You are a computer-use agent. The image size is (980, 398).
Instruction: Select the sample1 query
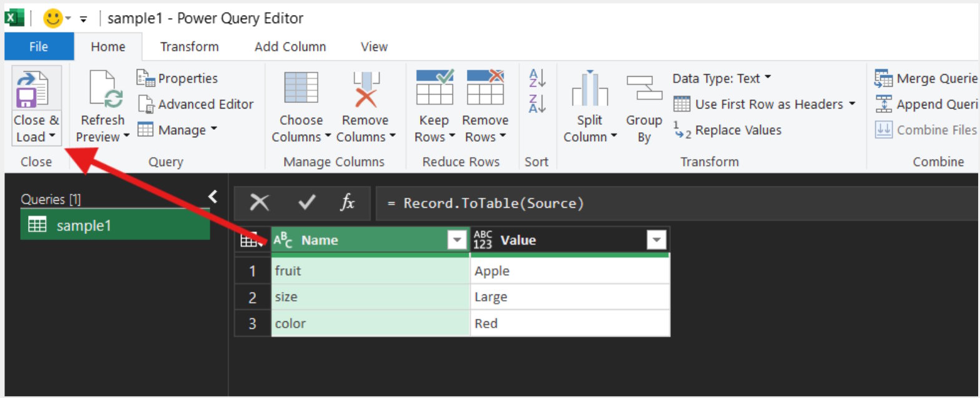(x=115, y=225)
